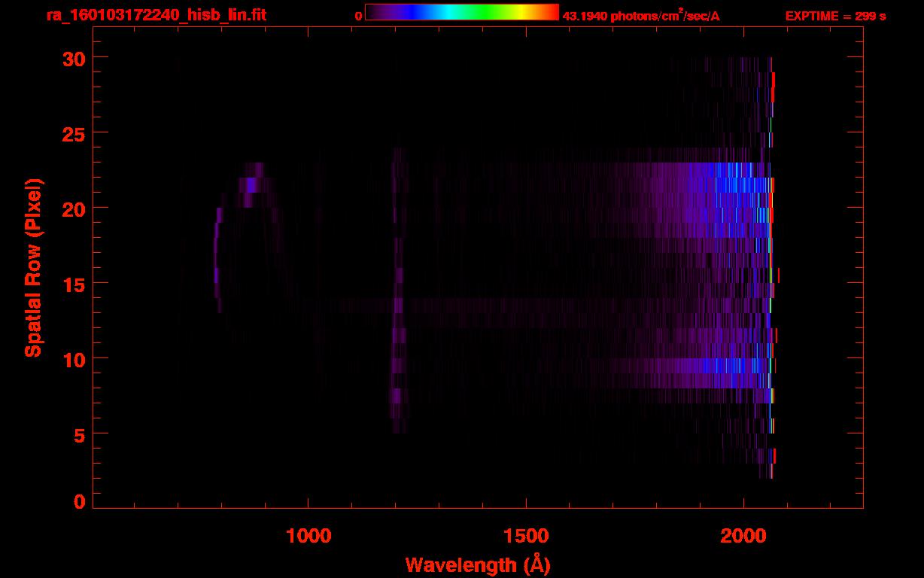Click the 43.1940 photons/cm²/sec/A label
924x578 pixels.
pyautogui.click(x=641, y=15)
